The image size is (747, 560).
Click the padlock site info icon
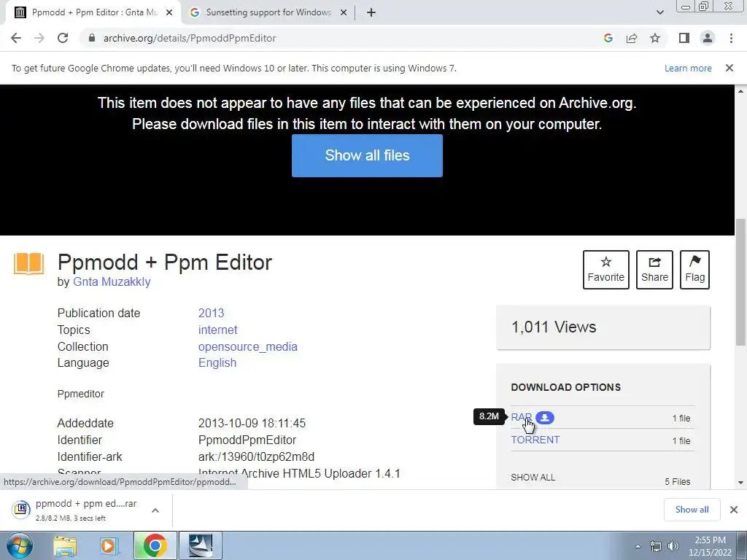coord(92,38)
